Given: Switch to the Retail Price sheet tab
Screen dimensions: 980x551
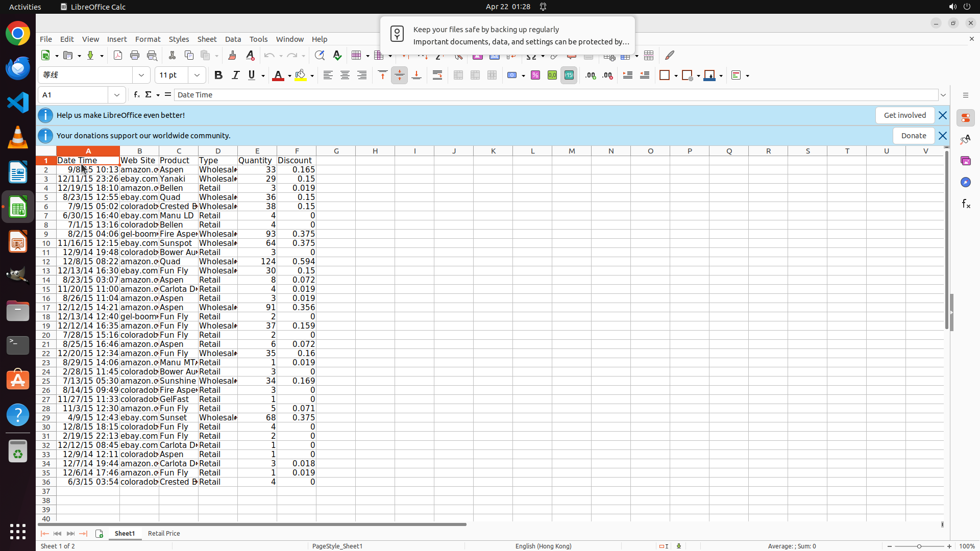Looking at the screenshot, I should coord(164,533).
